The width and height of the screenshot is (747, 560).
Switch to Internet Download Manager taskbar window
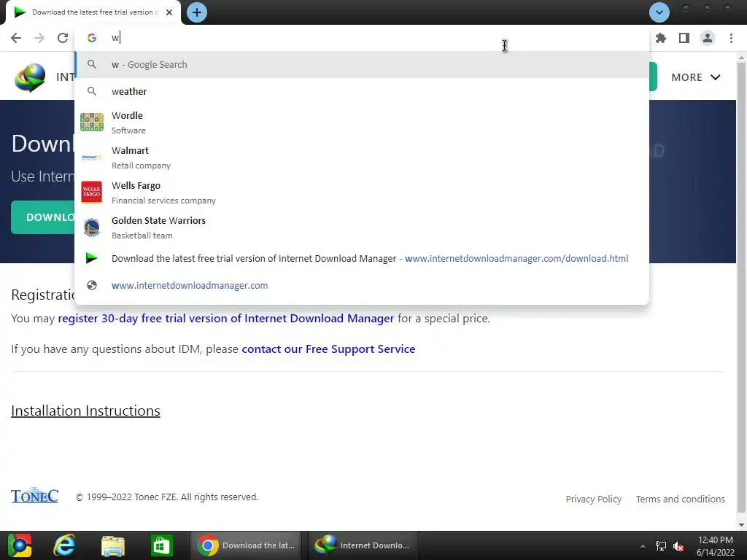pos(363,545)
